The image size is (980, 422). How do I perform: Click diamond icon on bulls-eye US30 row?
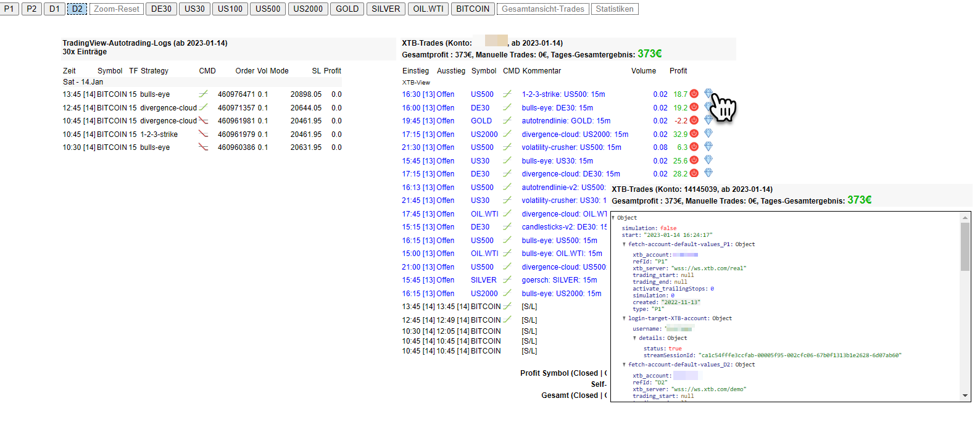tap(708, 160)
